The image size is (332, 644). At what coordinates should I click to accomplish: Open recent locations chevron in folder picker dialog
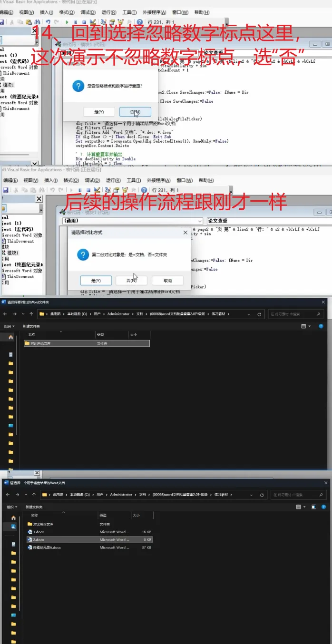pyautogui.click(x=23, y=314)
